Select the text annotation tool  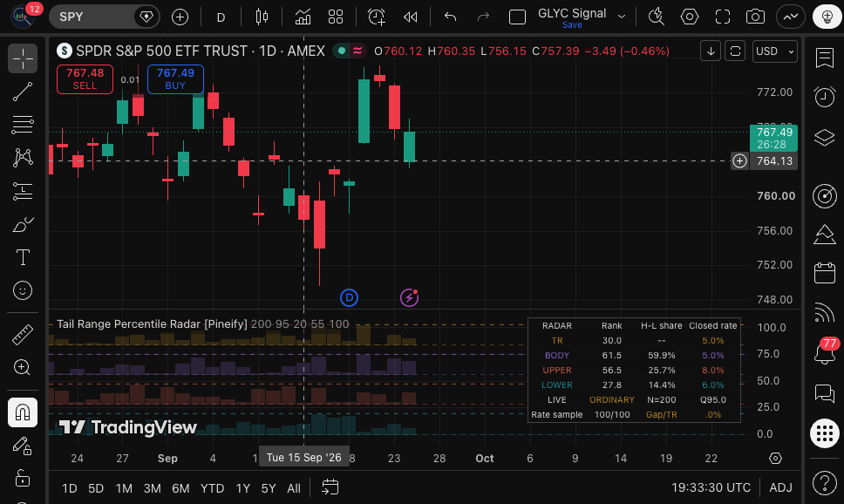tap(23, 257)
